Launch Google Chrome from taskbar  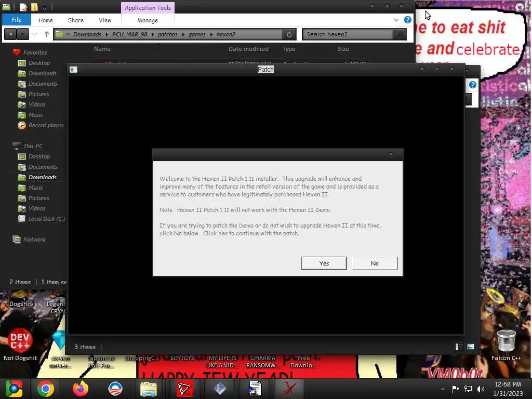[46, 389]
